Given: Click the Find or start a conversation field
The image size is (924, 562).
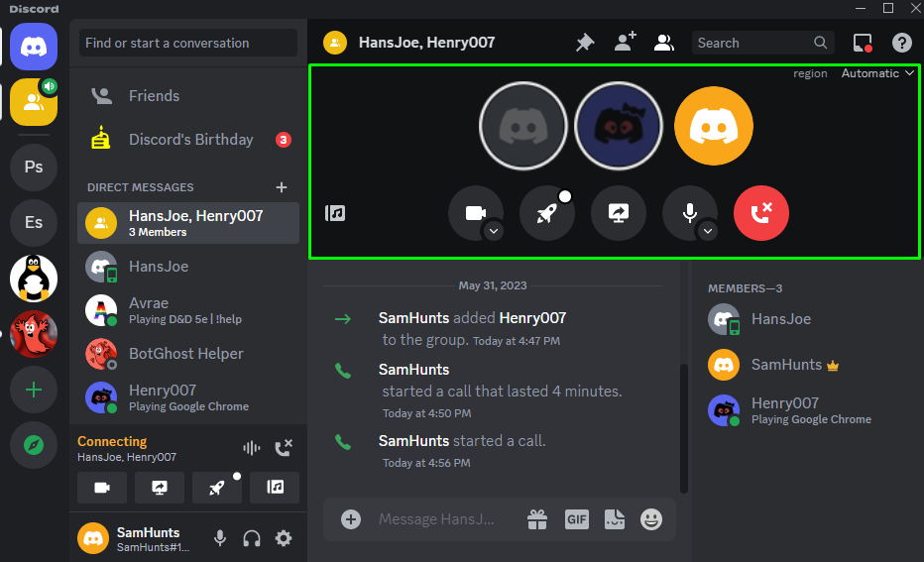Looking at the screenshot, I should (188, 43).
